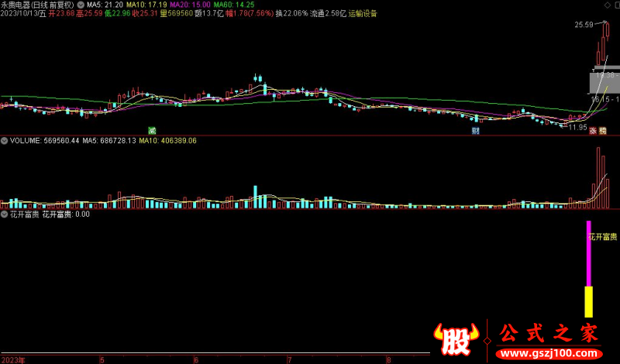Click the 运输设备 sector link
The height and width of the screenshot is (364, 620).
[x=363, y=13]
